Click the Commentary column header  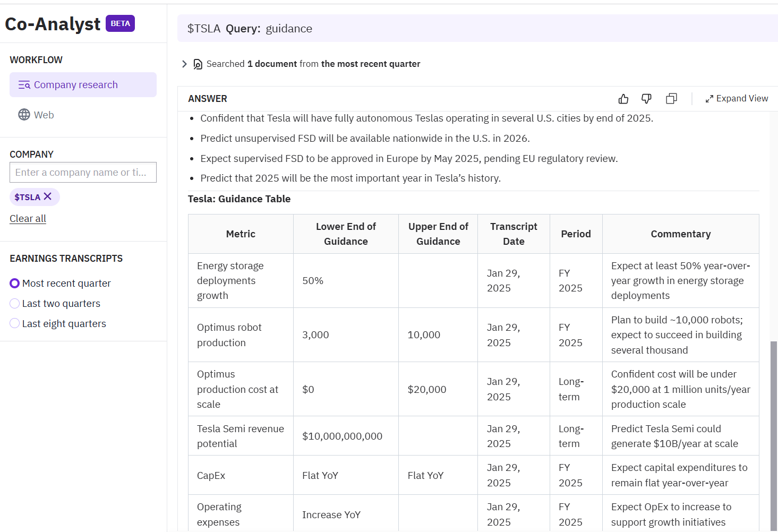680,234
